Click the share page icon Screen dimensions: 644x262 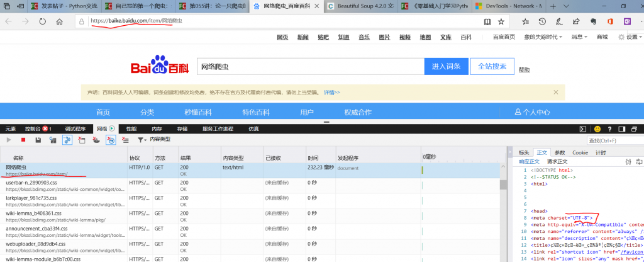click(x=576, y=21)
